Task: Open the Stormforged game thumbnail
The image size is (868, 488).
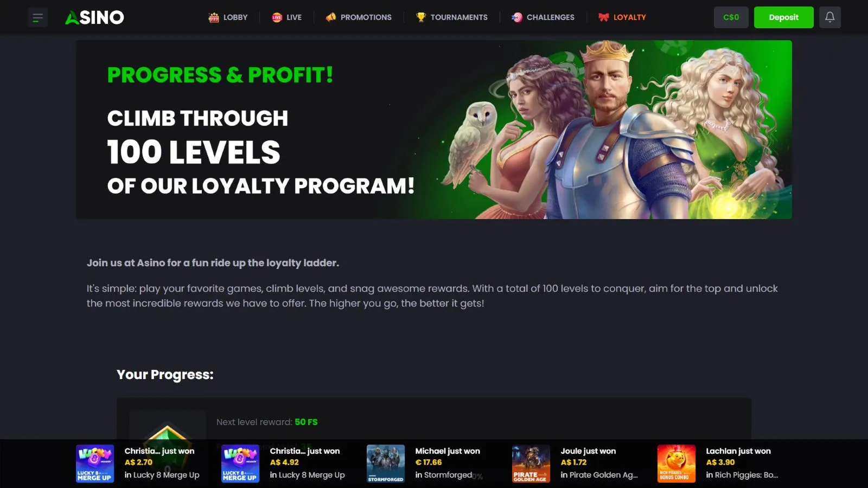Action: tap(386, 464)
